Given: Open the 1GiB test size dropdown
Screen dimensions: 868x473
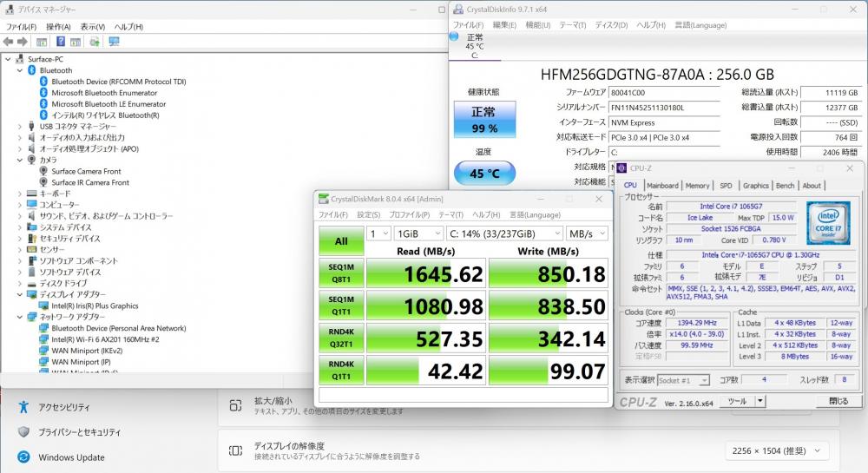Looking at the screenshot, I should click(x=417, y=233).
